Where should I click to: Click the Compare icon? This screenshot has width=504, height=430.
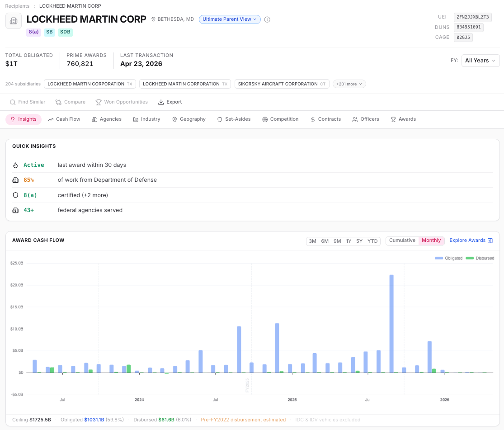[x=58, y=102]
